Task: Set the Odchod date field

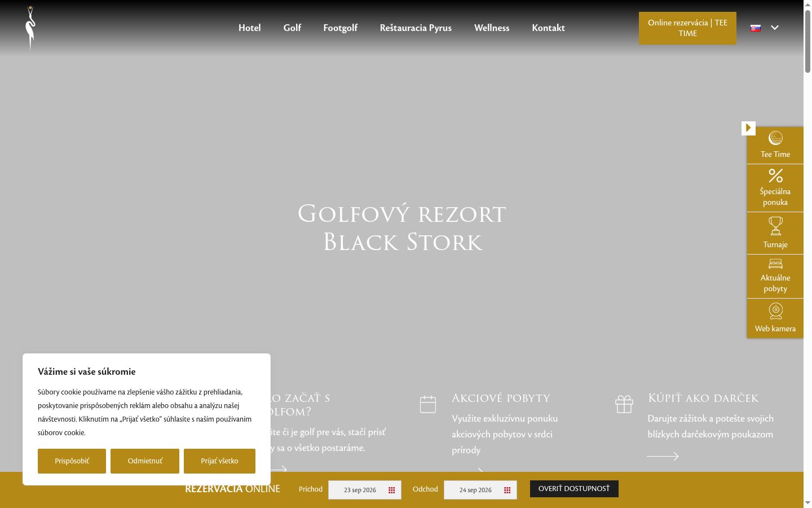Action: click(480, 490)
